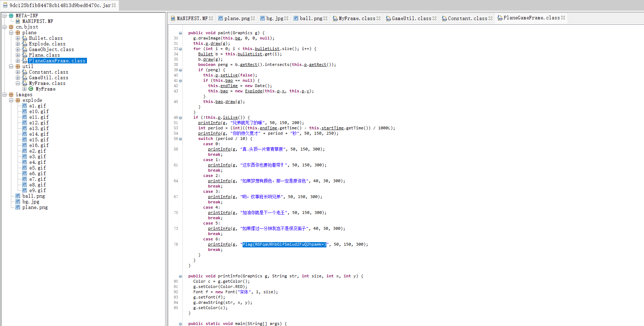The width and height of the screenshot is (644, 326).
Task: Click the highlighted flag string text
Action: [285, 244]
